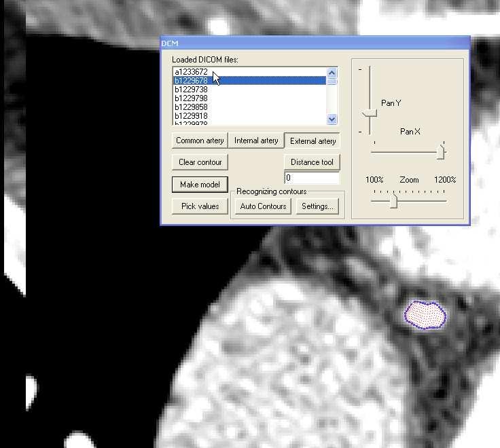Open the Distance tool

(x=312, y=162)
